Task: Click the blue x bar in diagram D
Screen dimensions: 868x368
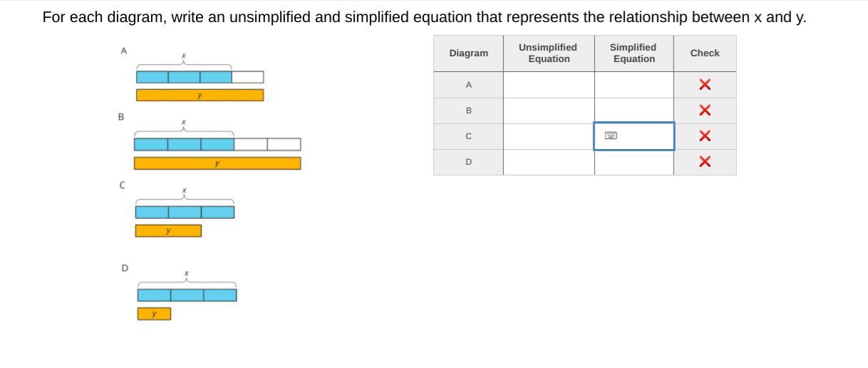Action: [187, 295]
